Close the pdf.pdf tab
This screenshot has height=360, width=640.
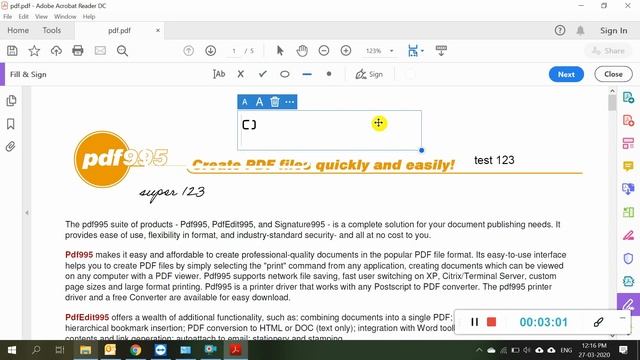(158, 30)
